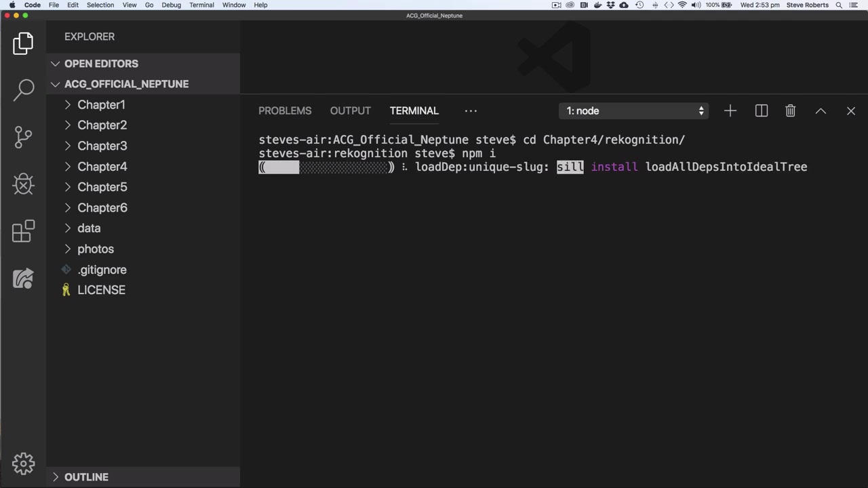Open the .gitignore file
The image size is (868, 488).
143,270
